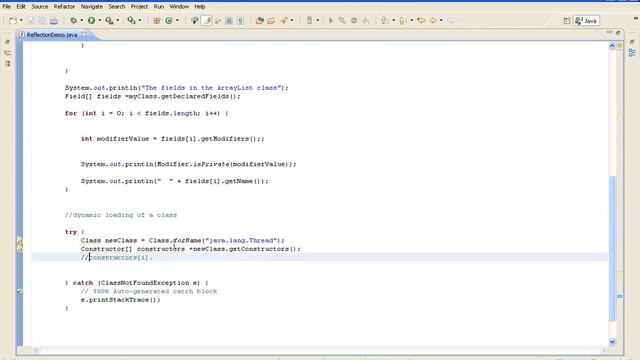Open the Search menu

(x=117, y=7)
